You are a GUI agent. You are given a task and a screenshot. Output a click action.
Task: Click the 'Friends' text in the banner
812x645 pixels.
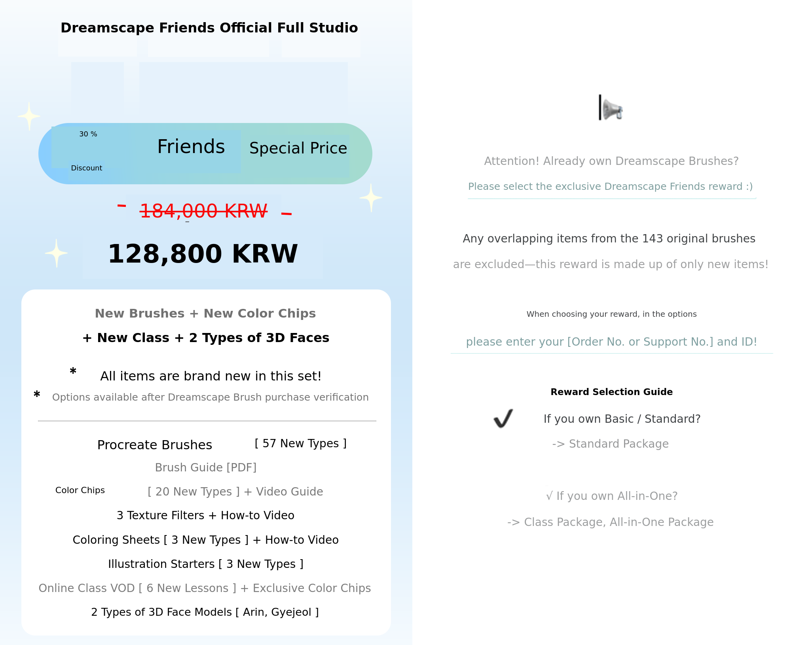click(191, 147)
